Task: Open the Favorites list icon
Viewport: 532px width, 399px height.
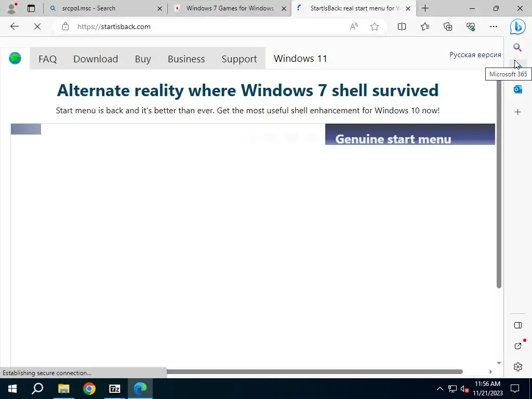Action: 425,26
